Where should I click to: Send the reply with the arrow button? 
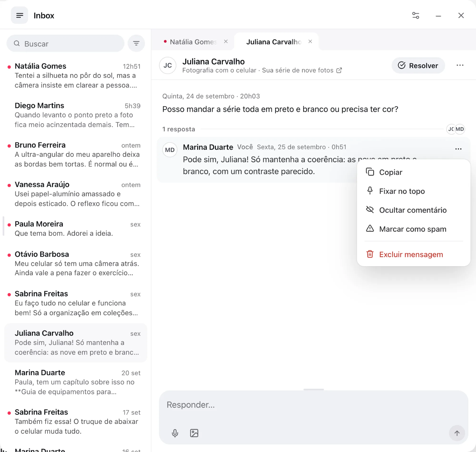(x=457, y=433)
